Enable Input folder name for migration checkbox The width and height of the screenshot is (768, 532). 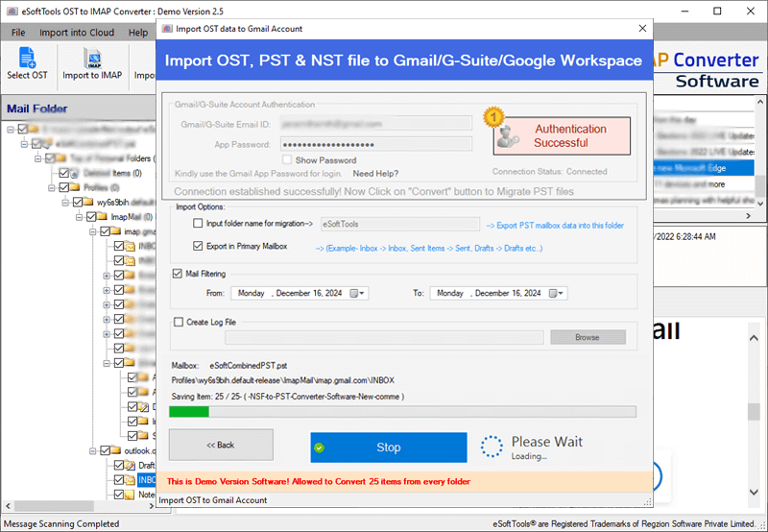pos(198,223)
